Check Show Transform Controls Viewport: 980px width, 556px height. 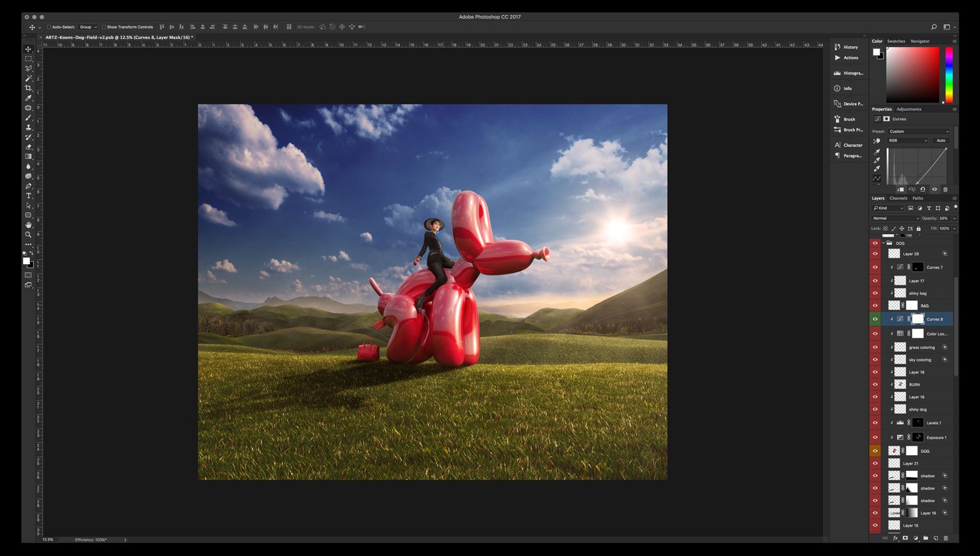pyautogui.click(x=104, y=27)
